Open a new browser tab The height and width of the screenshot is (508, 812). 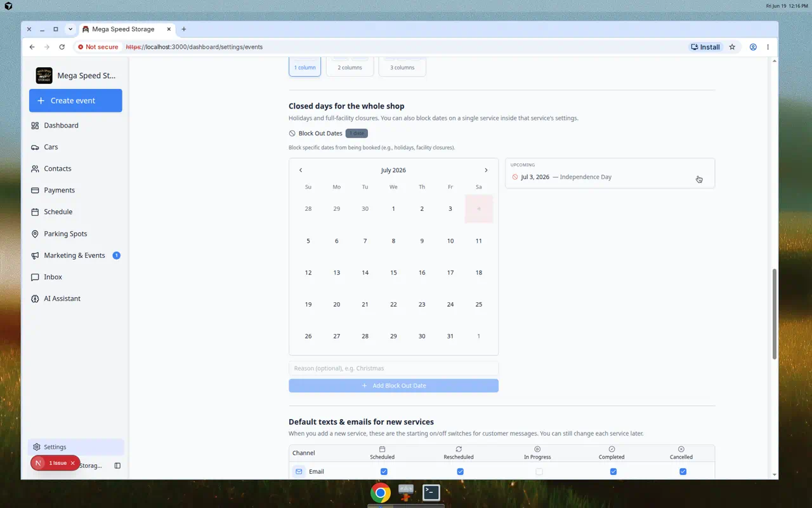(x=184, y=29)
